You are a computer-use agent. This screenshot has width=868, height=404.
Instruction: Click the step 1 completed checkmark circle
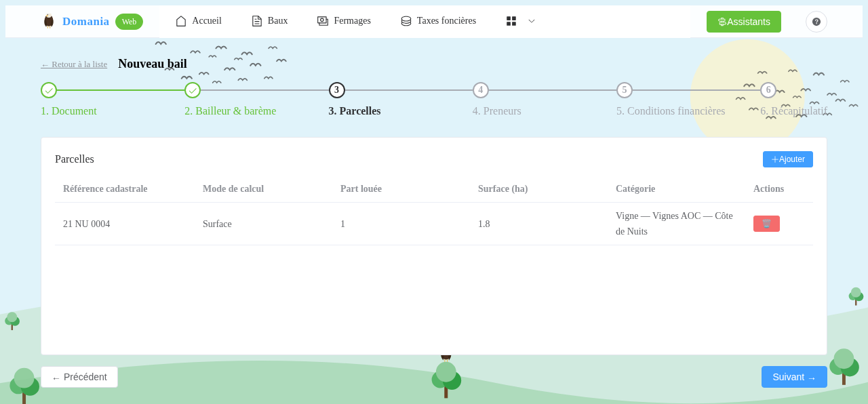coord(49,90)
